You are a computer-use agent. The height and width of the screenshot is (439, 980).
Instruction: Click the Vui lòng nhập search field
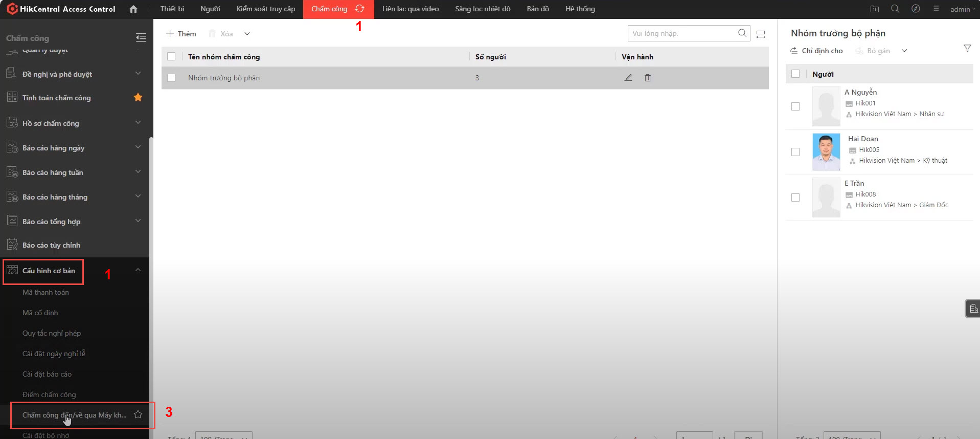coord(681,33)
